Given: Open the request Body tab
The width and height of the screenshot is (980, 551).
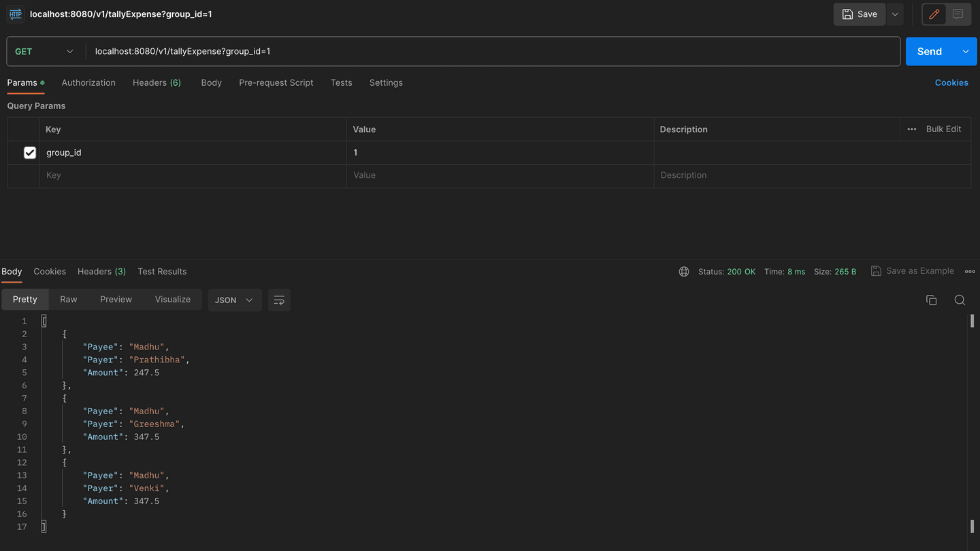Looking at the screenshot, I should [x=212, y=82].
